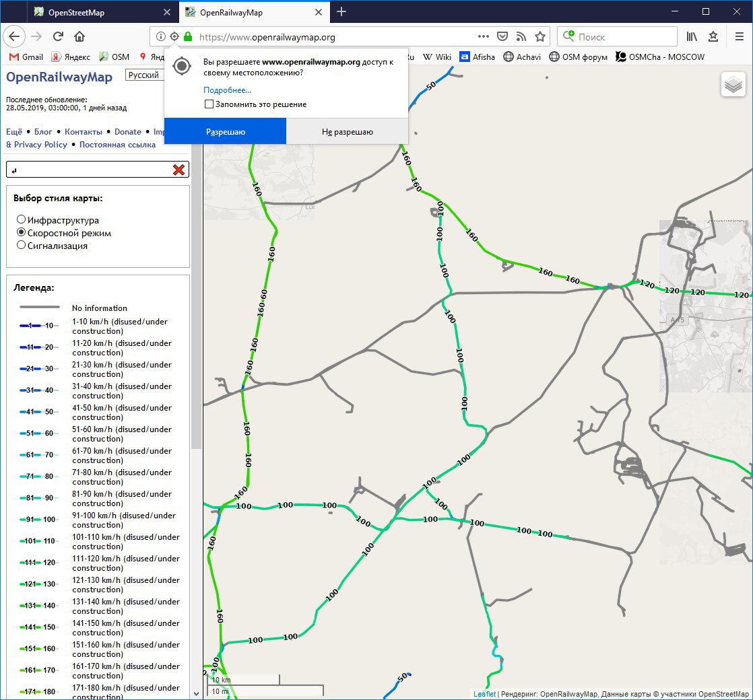The height and width of the screenshot is (700, 753).
Task: Open the OSM bookmark
Action: click(114, 57)
